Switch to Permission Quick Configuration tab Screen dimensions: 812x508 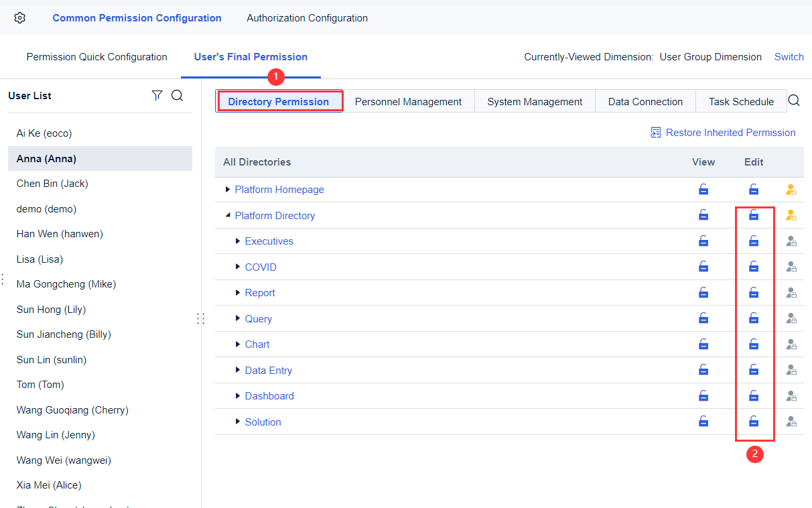click(x=97, y=57)
